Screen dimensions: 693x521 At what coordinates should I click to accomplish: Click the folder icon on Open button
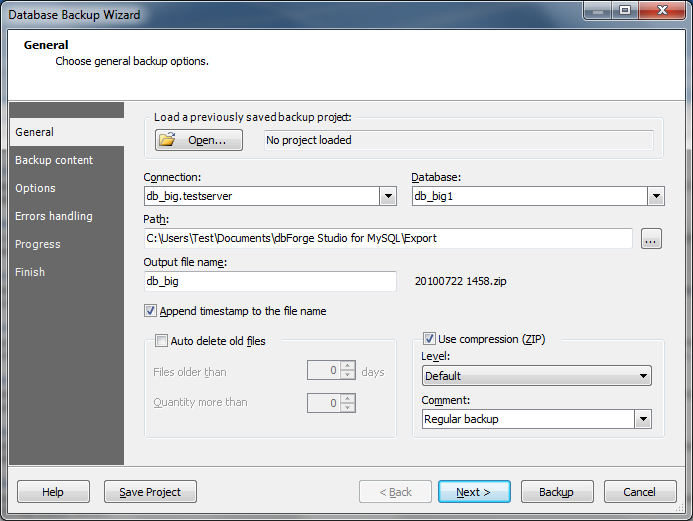[168, 140]
